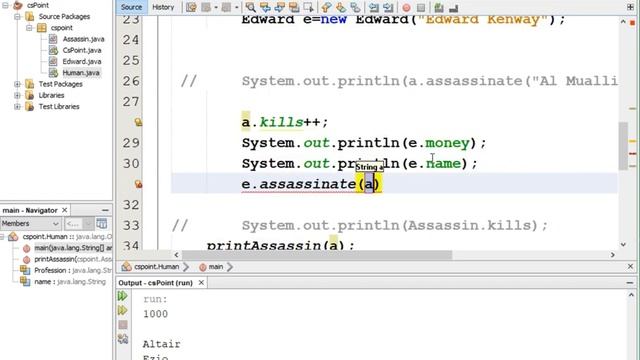Minimize the Output panel
This screenshot has height=360, width=640.
point(630,282)
